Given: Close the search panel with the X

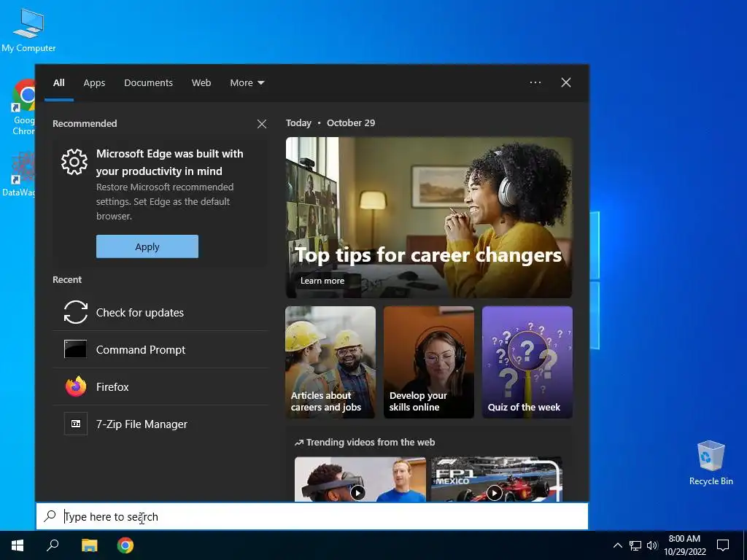Looking at the screenshot, I should (x=566, y=82).
